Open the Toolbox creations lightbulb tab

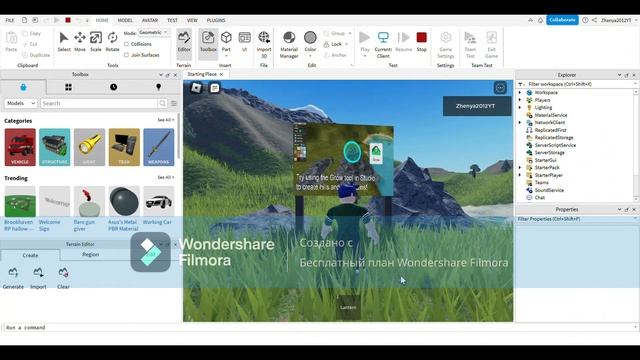point(158,87)
